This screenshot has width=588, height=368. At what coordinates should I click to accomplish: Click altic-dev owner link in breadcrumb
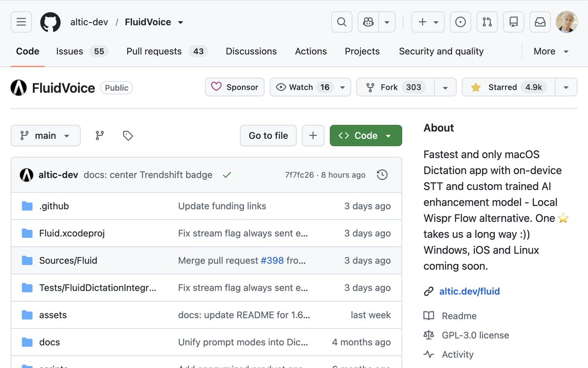click(x=89, y=22)
